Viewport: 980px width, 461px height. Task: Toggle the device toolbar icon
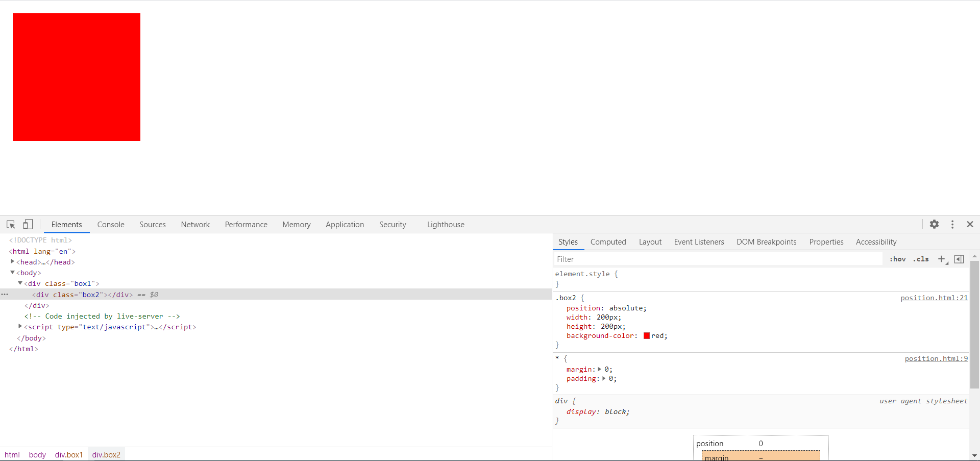pos(28,225)
